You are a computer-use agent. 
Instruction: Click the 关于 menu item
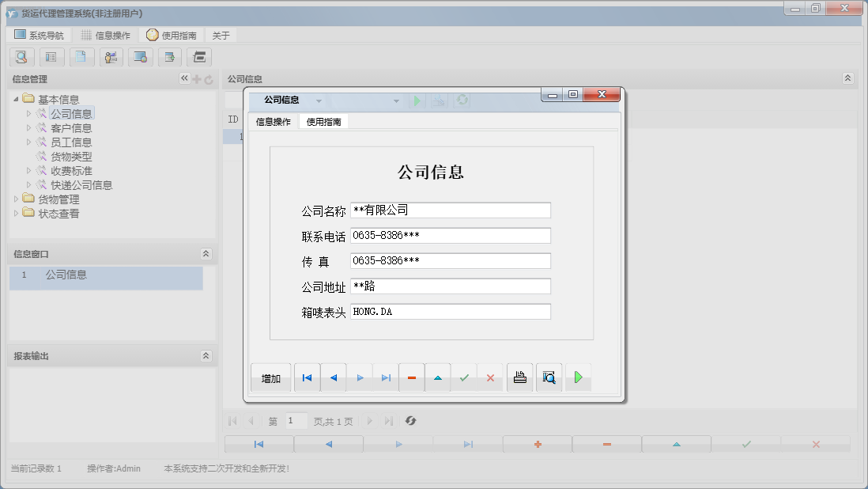(x=219, y=34)
